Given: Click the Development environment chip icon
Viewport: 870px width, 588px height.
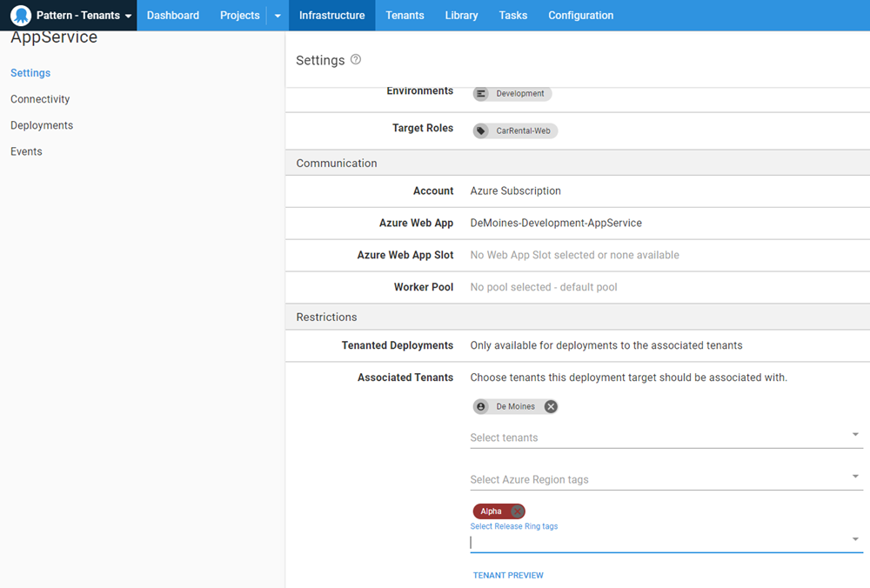Looking at the screenshot, I should 482,94.
